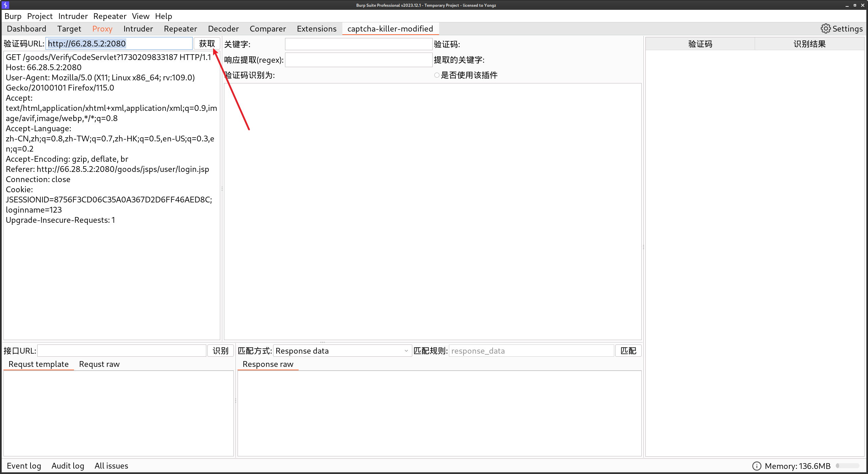This screenshot has height=474, width=868.
Task: Focus the 关键字 input field
Action: [358, 44]
